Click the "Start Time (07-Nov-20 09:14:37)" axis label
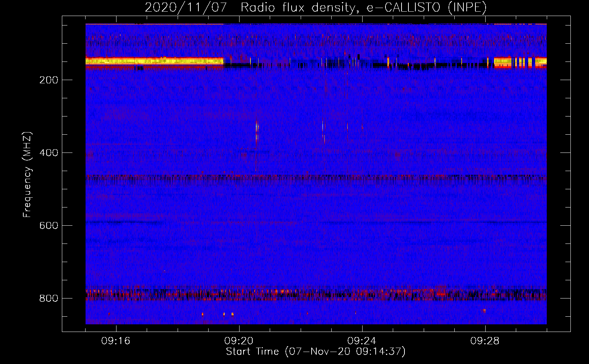 click(x=316, y=352)
